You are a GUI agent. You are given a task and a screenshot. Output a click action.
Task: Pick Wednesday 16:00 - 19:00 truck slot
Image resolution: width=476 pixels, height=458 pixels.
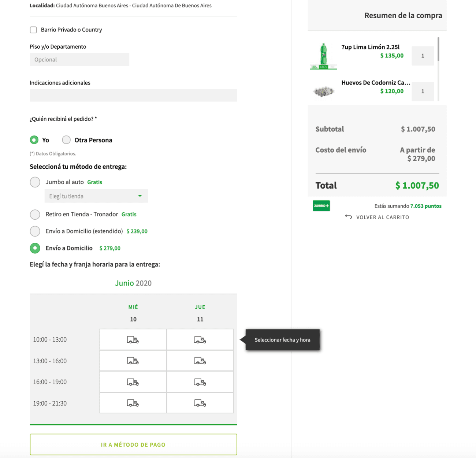[x=133, y=382]
